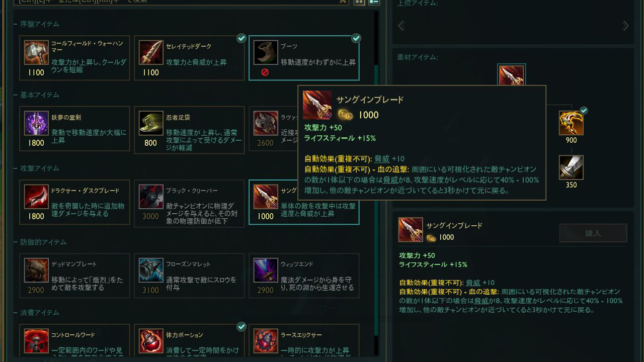Click the 350 gold sword component icon
This screenshot has height=362, width=644.
pos(571,167)
